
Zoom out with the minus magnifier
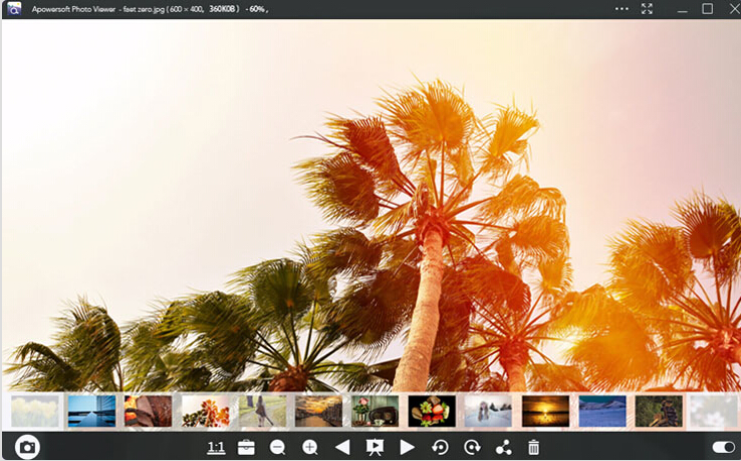pyautogui.click(x=277, y=447)
